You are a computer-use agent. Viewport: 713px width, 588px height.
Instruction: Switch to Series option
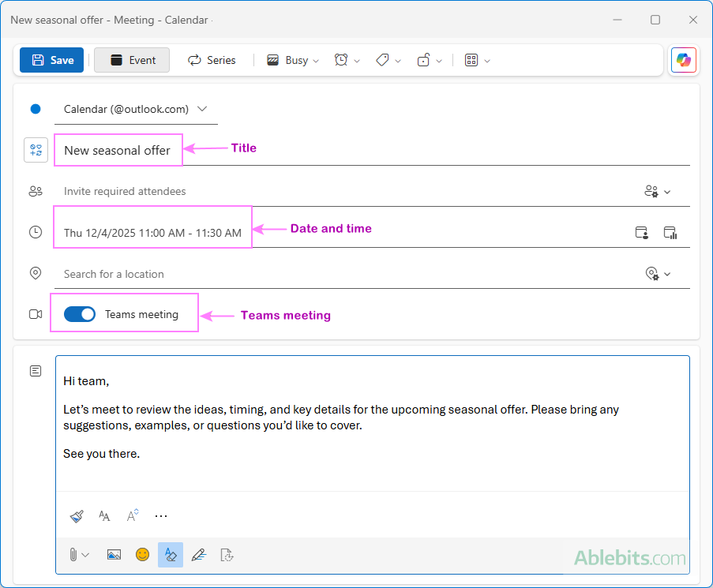[x=212, y=60]
